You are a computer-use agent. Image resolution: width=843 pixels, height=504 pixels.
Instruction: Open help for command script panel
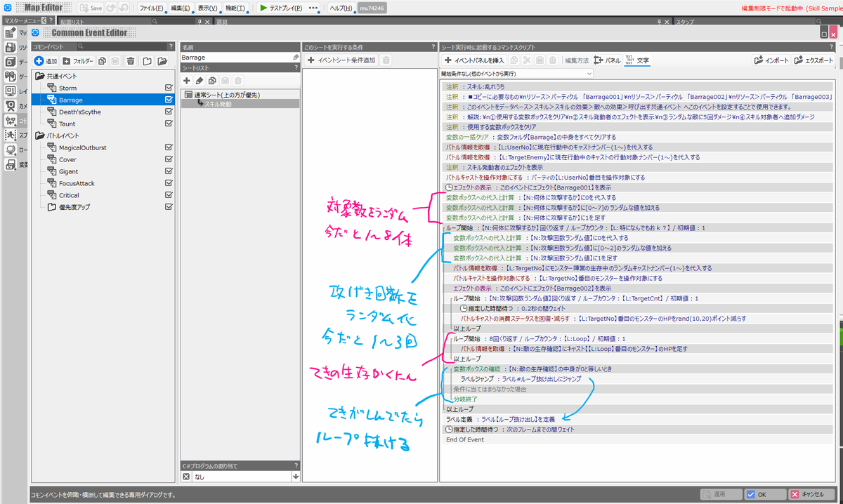pos(830,46)
